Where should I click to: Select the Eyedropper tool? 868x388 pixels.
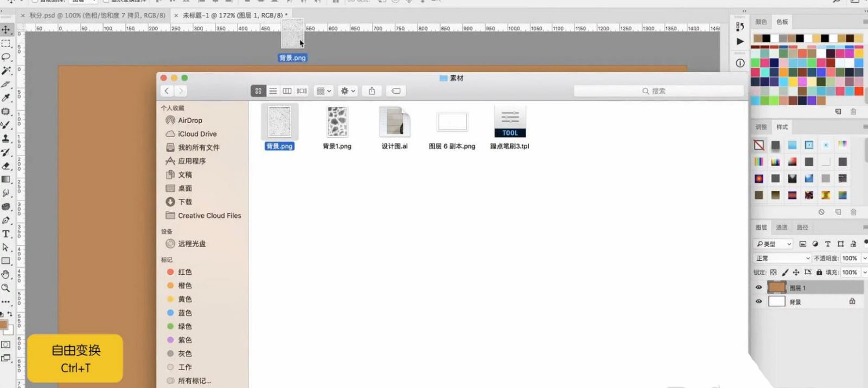(x=6, y=98)
